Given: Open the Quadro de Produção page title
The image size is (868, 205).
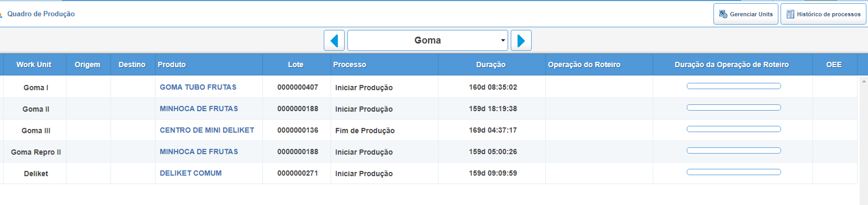Looking at the screenshot, I should coord(41,14).
